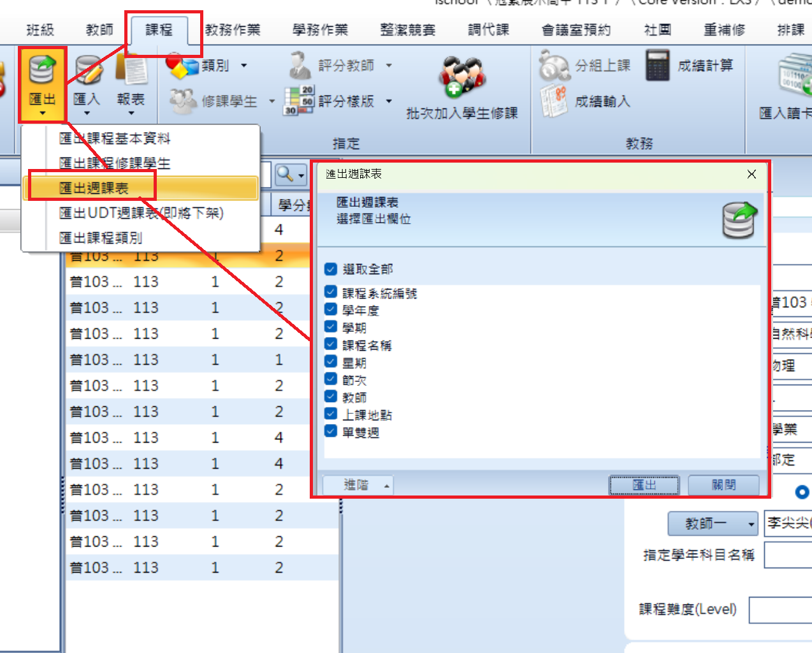
Task: Switch to the 課程 tab
Action: (x=159, y=30)
